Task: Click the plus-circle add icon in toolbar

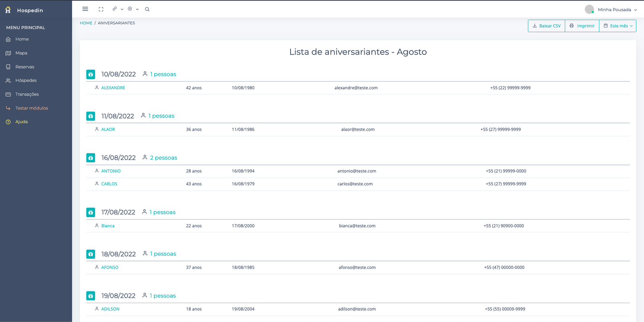Action: 130,9
